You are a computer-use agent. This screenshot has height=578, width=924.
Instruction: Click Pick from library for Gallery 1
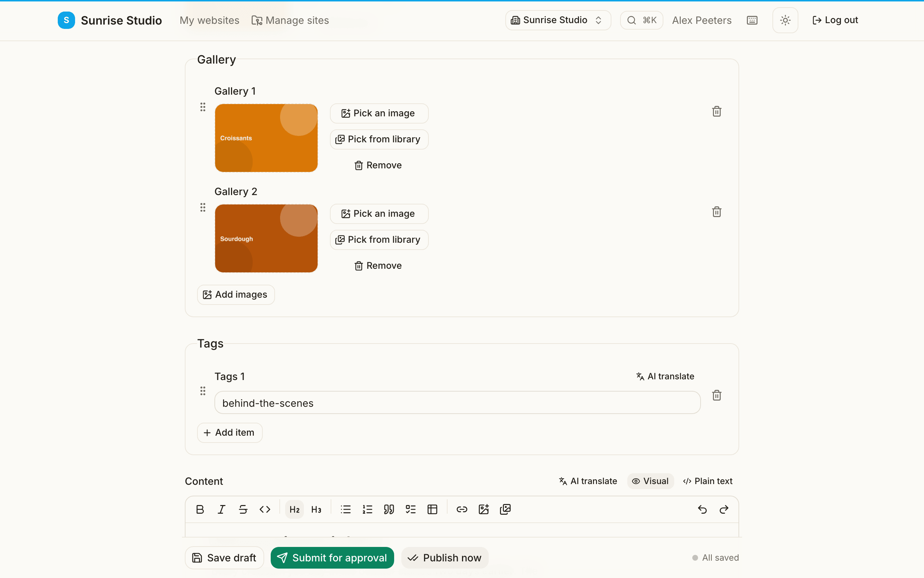click(x=379, y=139)
